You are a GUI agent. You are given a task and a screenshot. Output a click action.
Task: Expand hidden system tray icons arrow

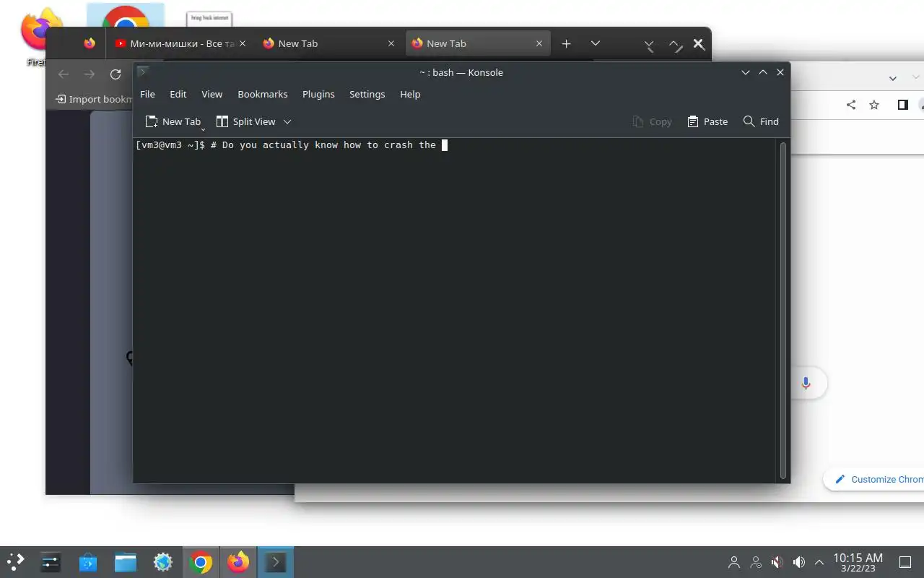click(819, 562)
